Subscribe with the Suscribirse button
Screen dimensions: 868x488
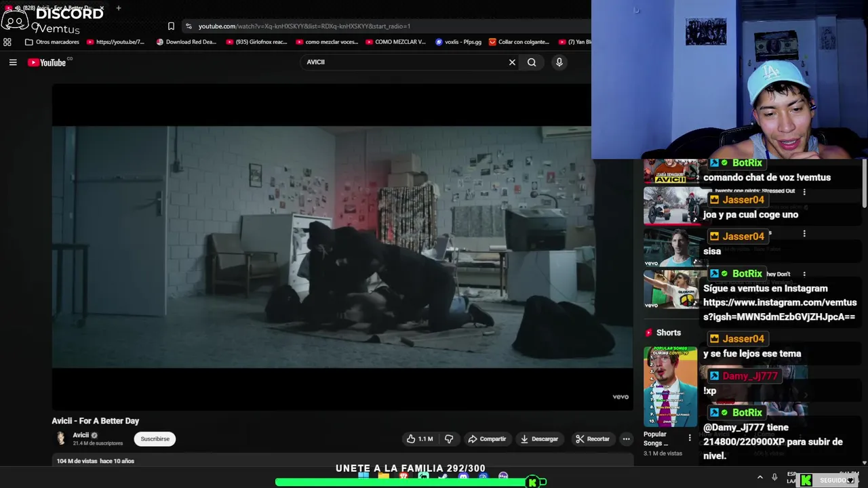[155, 439]
